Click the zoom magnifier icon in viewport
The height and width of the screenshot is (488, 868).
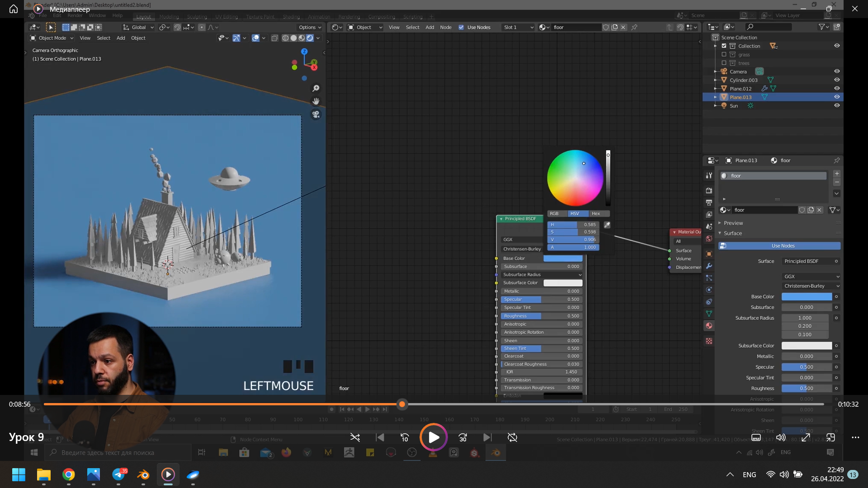click(x=316, y=88)
